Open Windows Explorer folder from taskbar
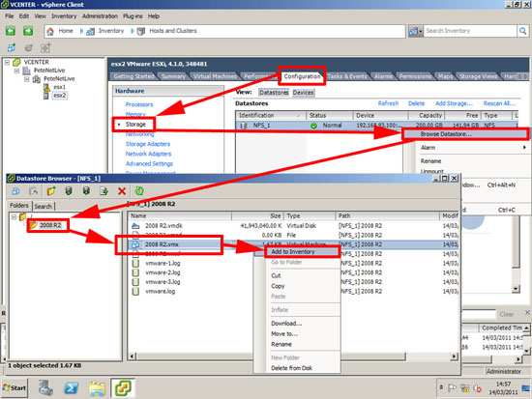 point(98,387)
